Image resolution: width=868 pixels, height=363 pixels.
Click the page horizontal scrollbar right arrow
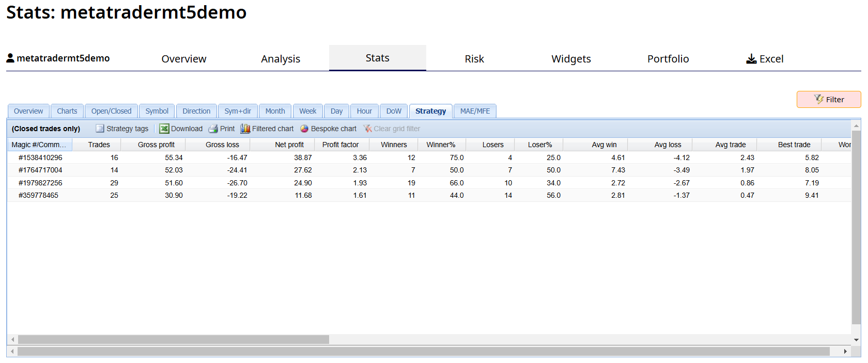845,351
